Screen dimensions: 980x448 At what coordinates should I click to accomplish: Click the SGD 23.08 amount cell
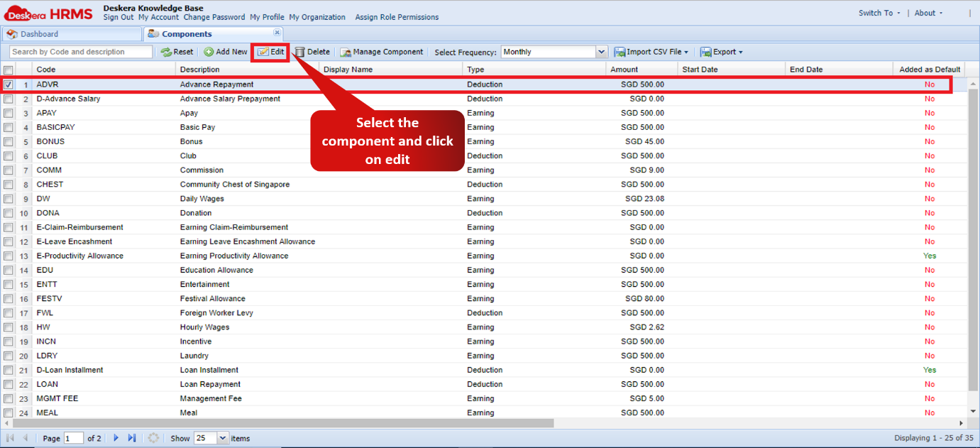[x=644, y=199]
